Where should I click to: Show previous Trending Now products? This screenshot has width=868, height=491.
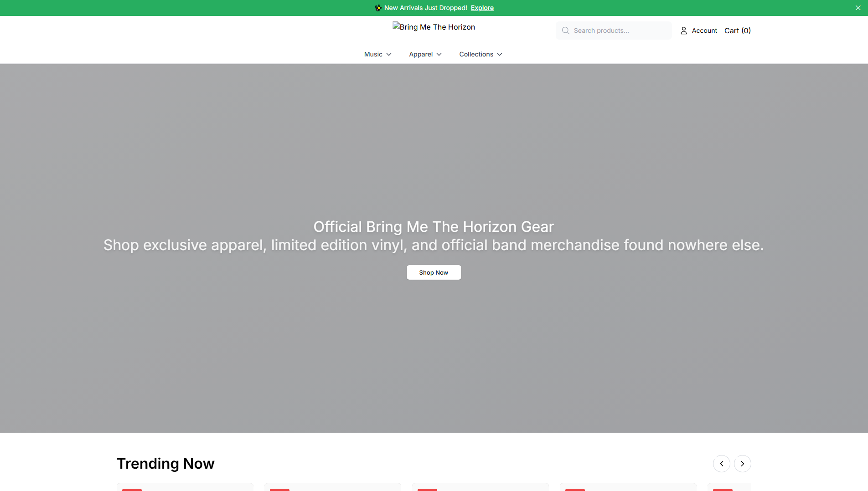coord(722,464)
